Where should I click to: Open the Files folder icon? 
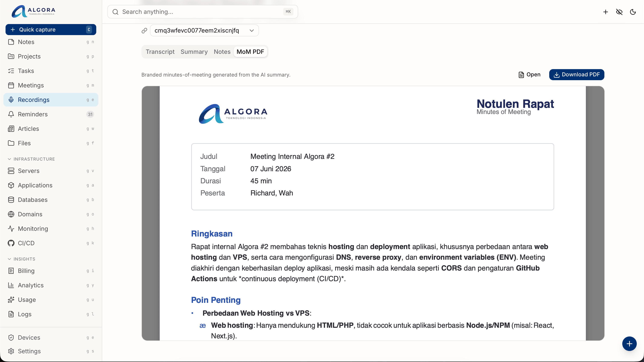click(x=11, y=143)
